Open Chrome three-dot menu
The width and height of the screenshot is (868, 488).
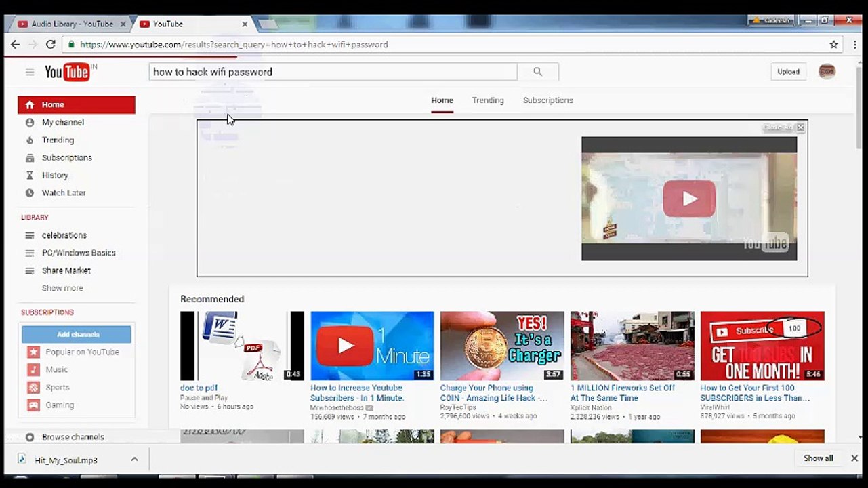tap(853, 45)
